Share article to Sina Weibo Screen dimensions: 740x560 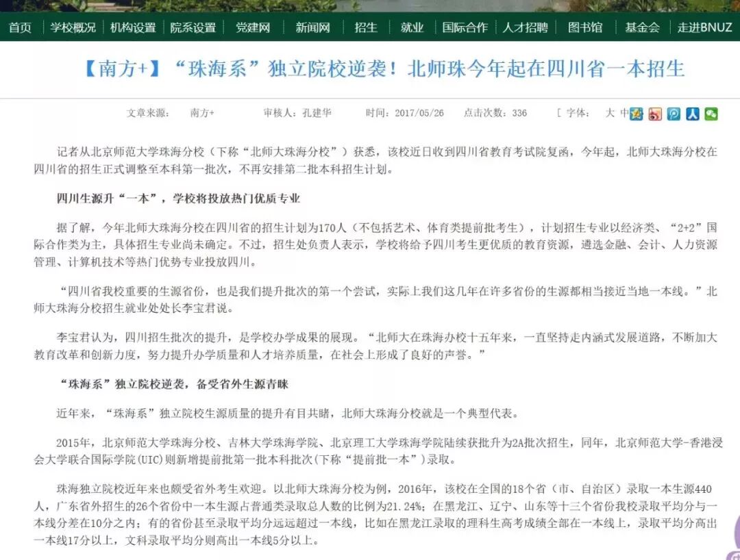point(655,114)
